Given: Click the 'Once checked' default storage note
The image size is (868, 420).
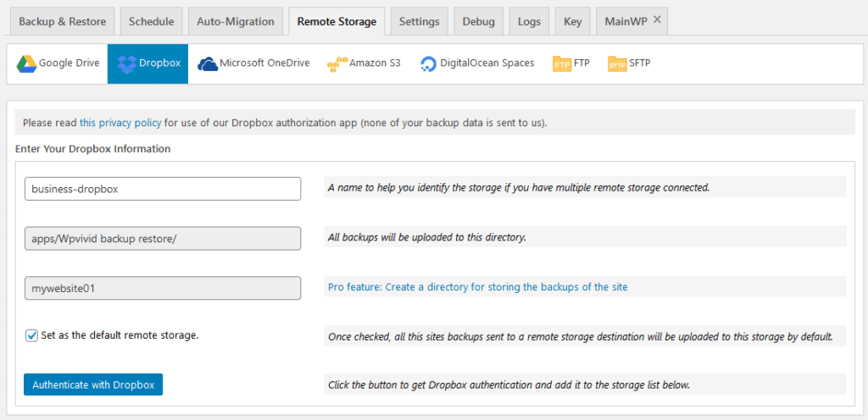Looking at the screenshot, I should (x=580, y=336).
